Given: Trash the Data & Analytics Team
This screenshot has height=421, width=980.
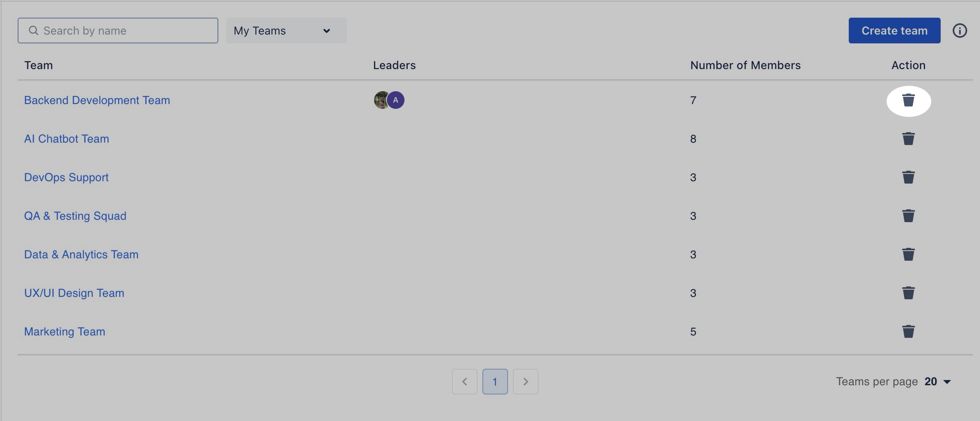Looking at the screenshot, I should pyautogui.click(x=908, y=255).
